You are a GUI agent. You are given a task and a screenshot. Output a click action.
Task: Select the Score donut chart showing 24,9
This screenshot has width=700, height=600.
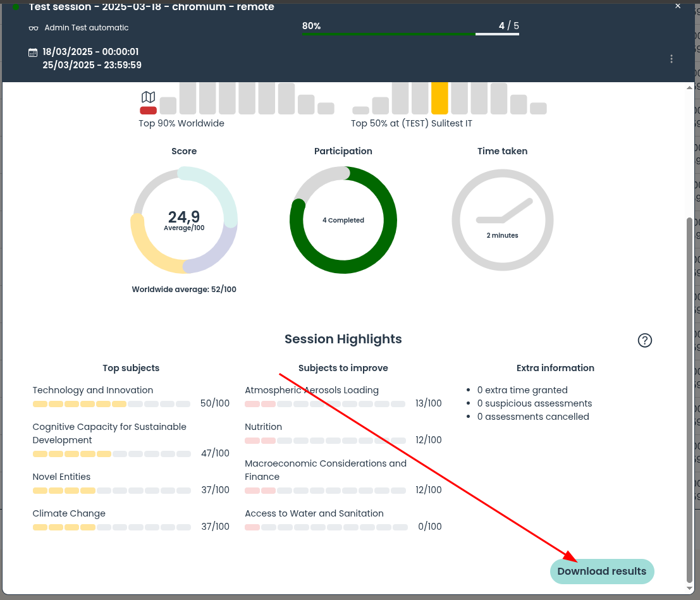point(184,220)
